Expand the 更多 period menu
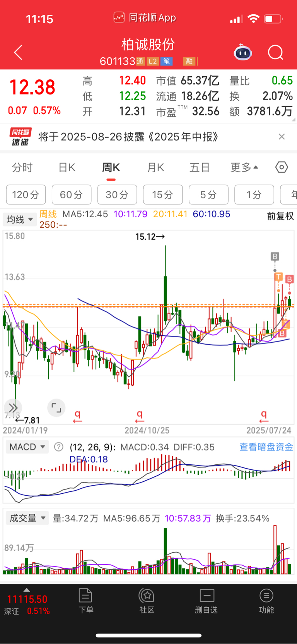The width and height of the screenshot is (297, 644). 244,167
